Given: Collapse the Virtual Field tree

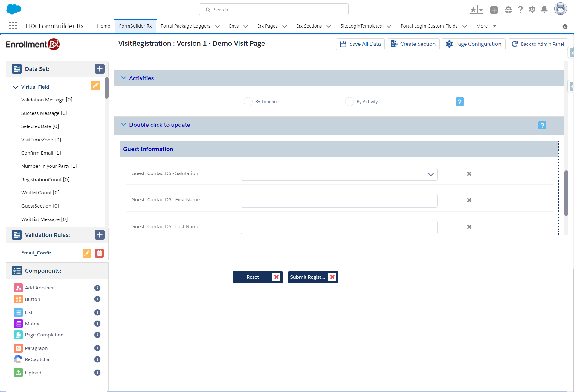Looking at the screenshot, I should point(16,87).
